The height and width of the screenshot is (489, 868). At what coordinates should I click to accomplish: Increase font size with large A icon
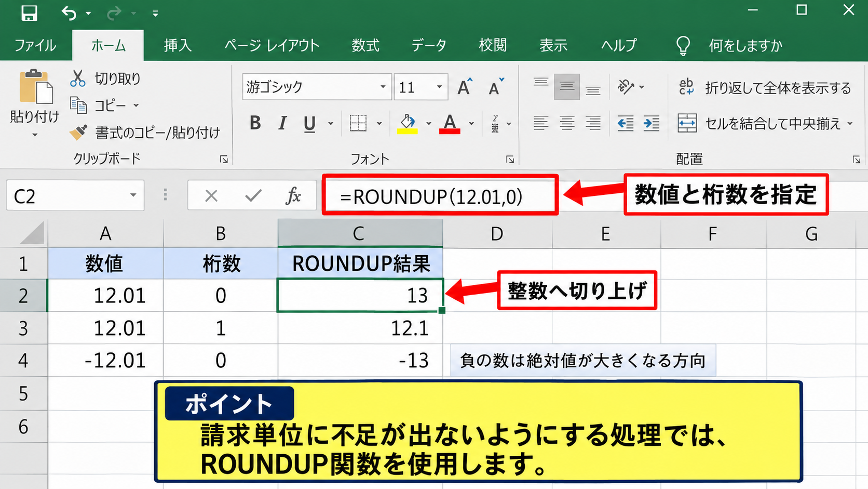point(465,87)
